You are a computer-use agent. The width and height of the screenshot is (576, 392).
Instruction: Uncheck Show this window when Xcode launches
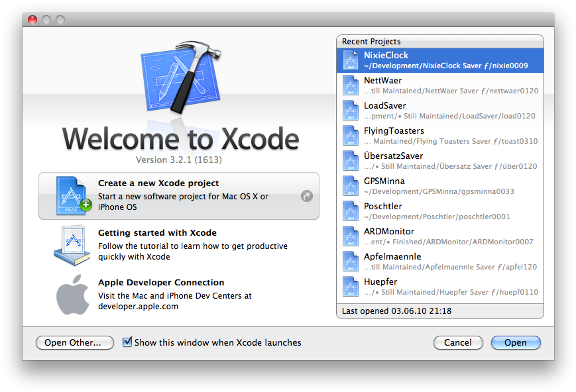[127, 342]
